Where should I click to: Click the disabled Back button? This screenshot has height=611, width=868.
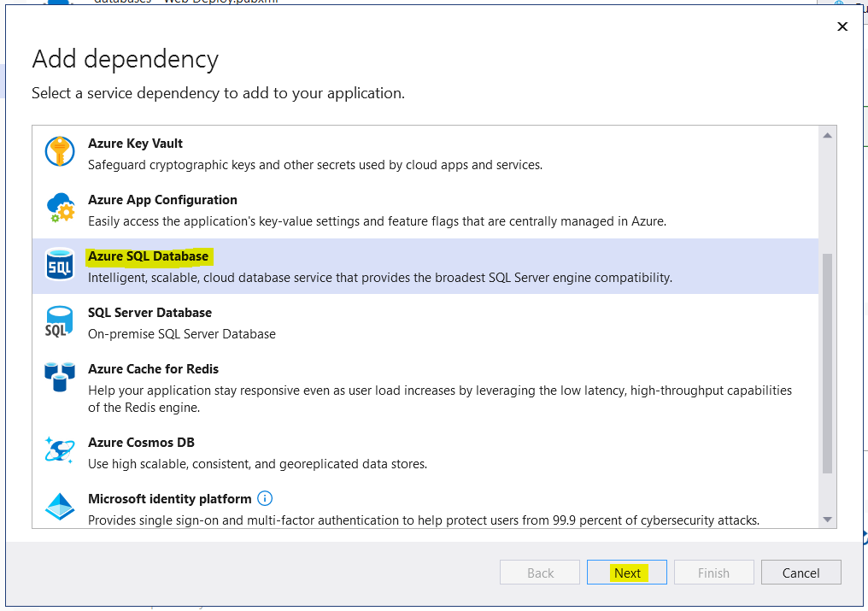pos(540,573)
